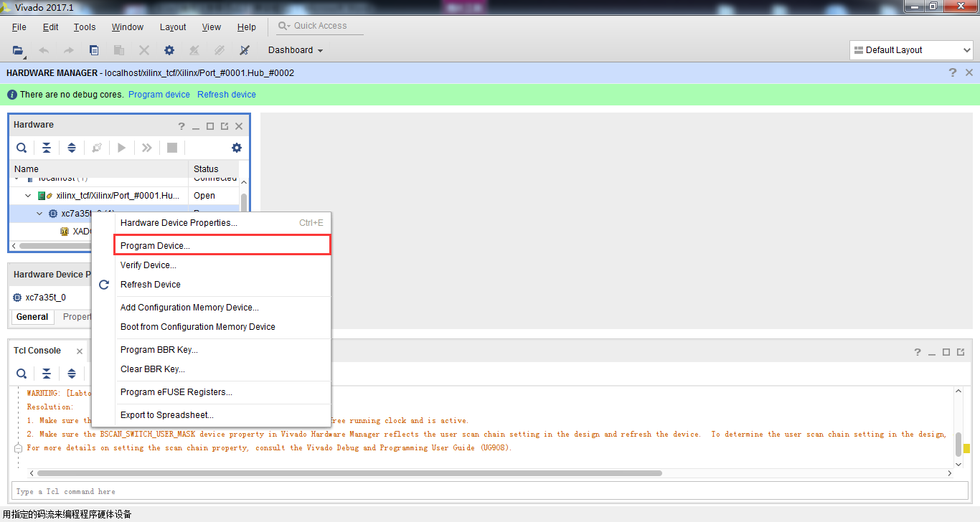Image resolution: width=980 pixels, height=522 pixels.
Task: Click the Delete X icon in main toolbar
Action: pyautogui.click(x=144, y=50)
